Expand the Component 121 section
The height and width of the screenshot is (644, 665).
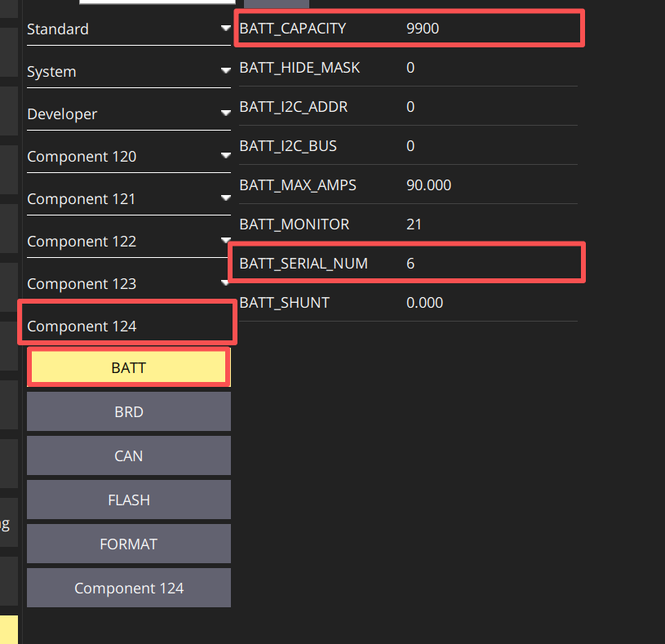click(128, 198)
